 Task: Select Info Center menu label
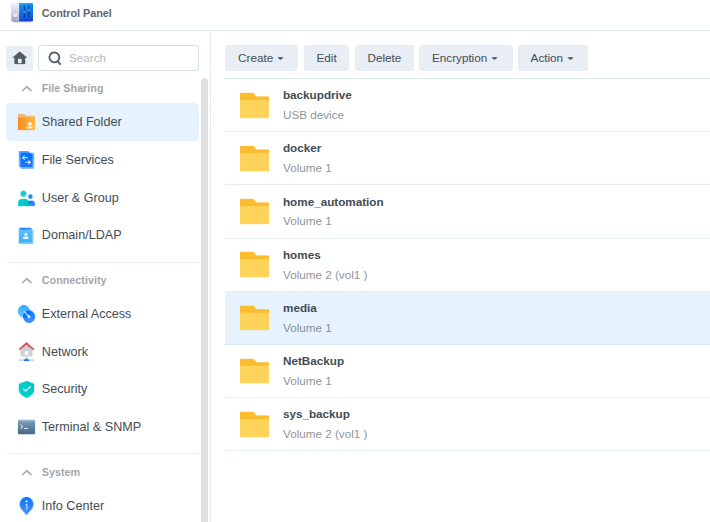click(73, 506)
